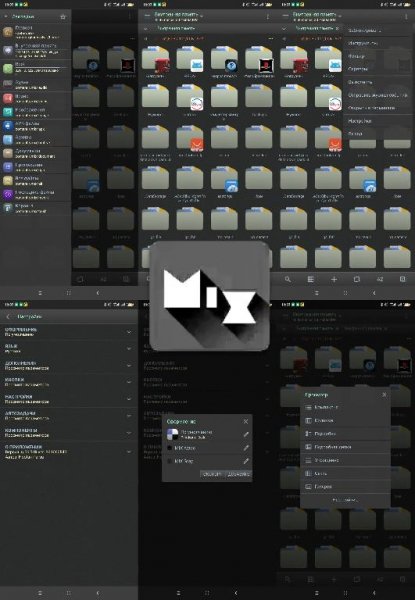Tap the square select icon in the bottom toolbar
415x600 pixels.
[356, 279]
